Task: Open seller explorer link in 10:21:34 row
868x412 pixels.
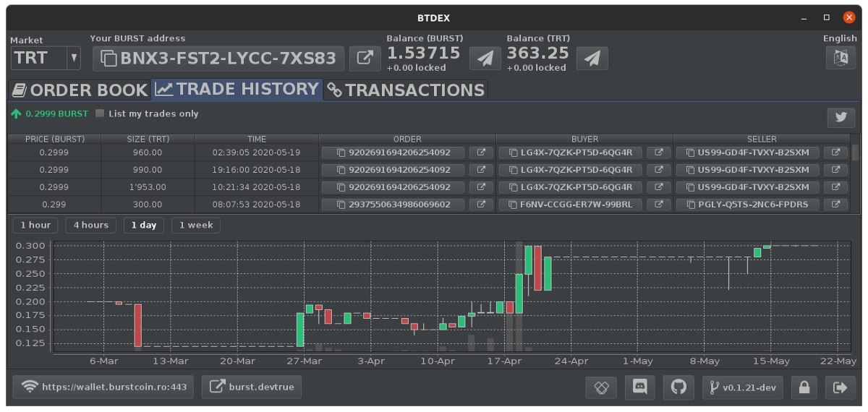Action: (835, 187)
